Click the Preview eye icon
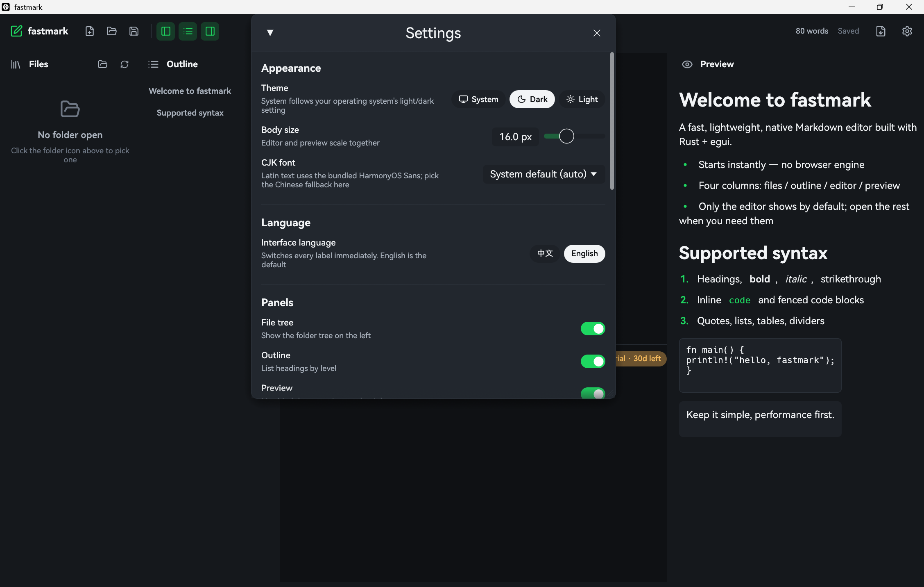 pyautogui.click(x=687, y=64)
